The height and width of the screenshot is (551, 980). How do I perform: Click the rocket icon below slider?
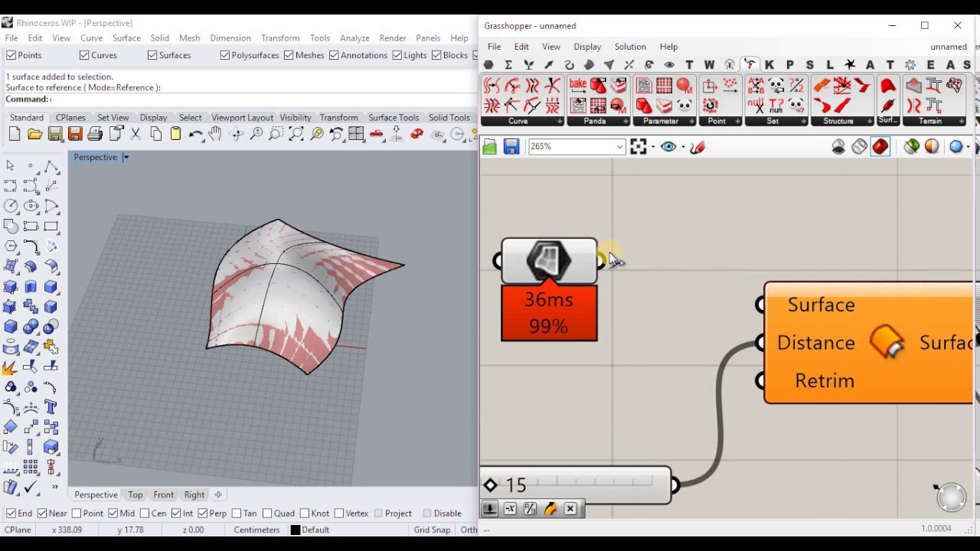tap(550, 509)
